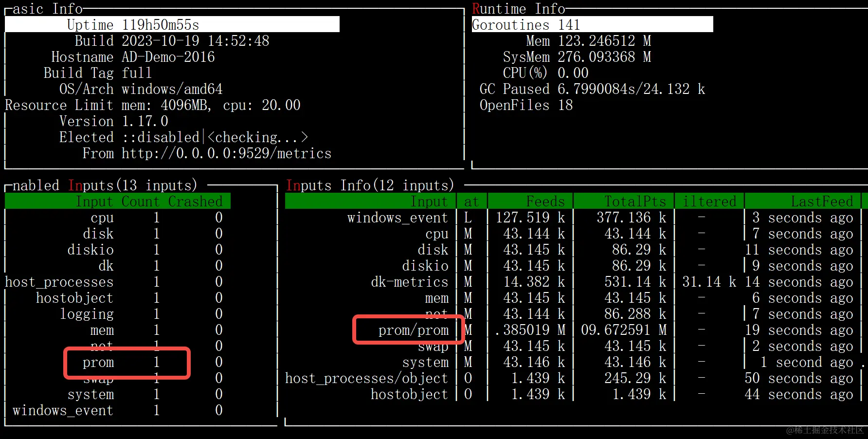Select hostobject in the Inputs Info table
Viewport: 868px width, 439px height.
click(409, 394)
